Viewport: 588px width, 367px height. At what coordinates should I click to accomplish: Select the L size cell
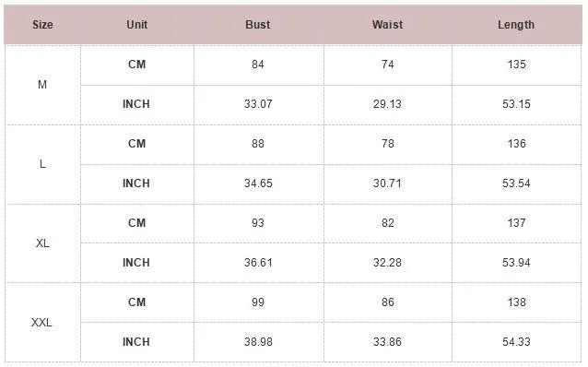point(42,164)
